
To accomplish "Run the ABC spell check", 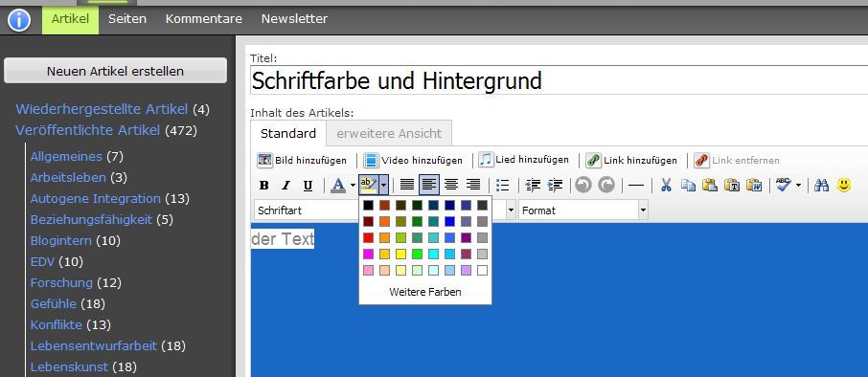I will click(784, 185).
